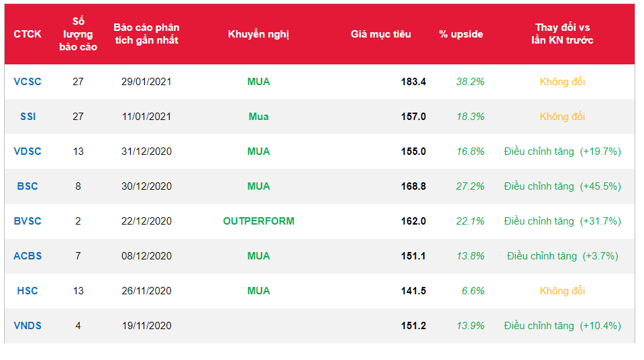Select the VDSC company code

coord(28,152)
